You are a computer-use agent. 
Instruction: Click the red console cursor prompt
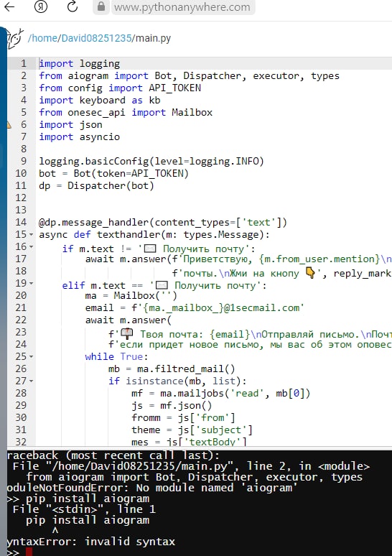29,552
